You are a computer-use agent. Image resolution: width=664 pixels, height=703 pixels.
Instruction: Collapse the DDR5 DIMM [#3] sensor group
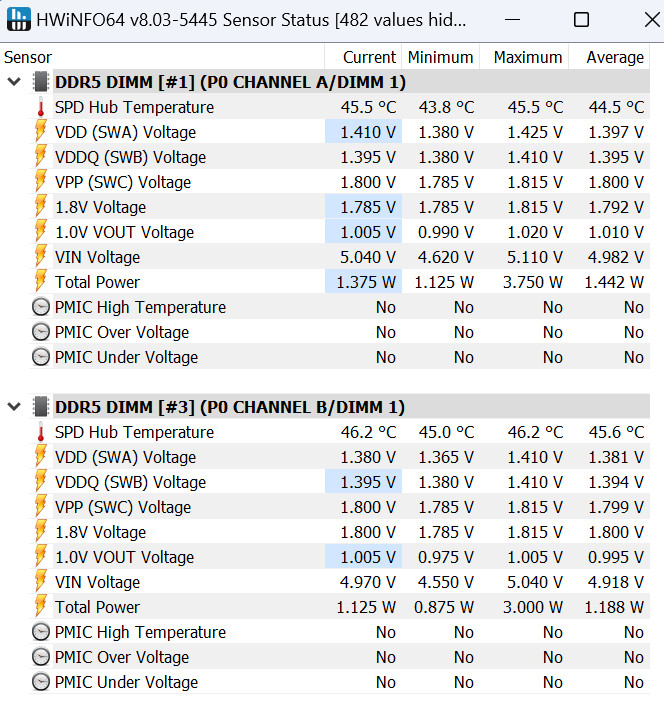(x=14, y=407)
